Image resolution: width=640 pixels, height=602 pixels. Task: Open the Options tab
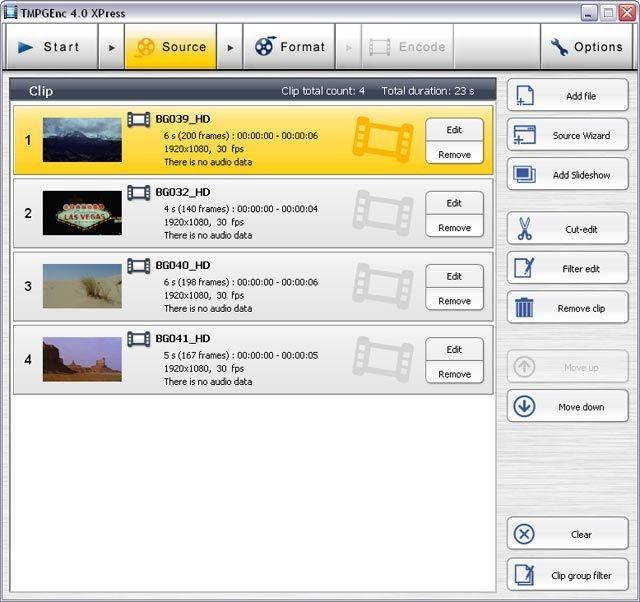coord(587,47)
